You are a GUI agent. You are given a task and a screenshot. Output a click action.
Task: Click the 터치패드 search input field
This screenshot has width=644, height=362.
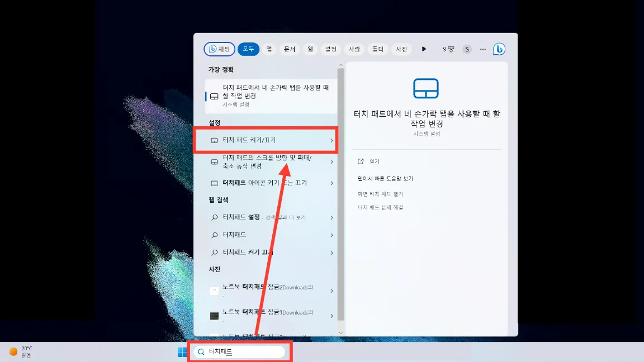(240, 351)
